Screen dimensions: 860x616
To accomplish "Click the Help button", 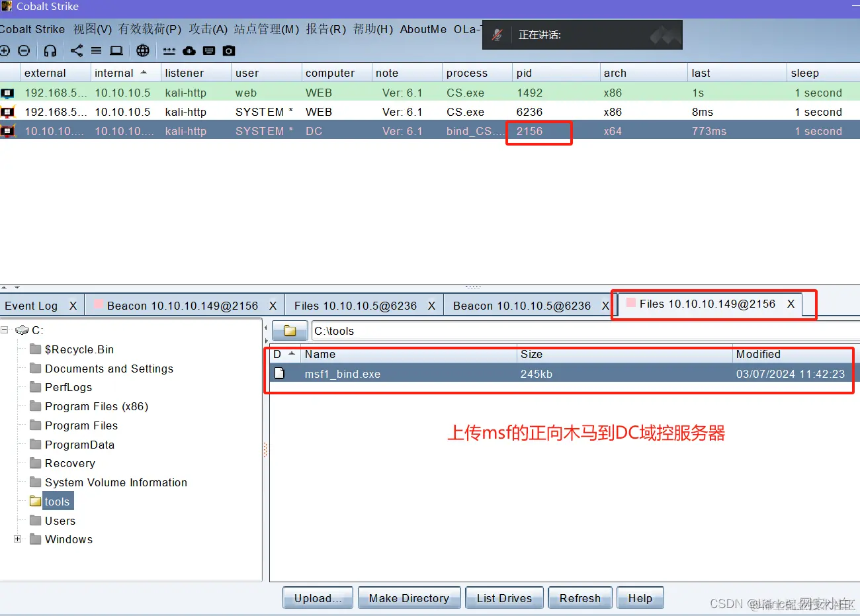I will pos(640,598).
